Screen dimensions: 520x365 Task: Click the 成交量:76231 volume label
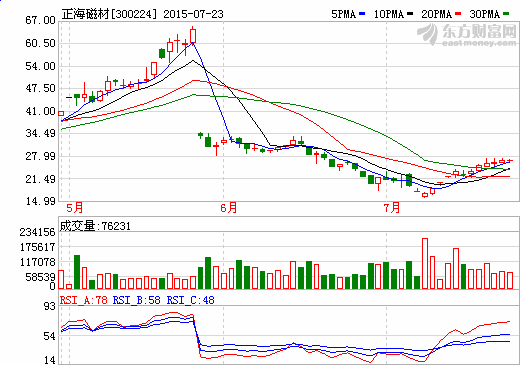click(95, 226)
